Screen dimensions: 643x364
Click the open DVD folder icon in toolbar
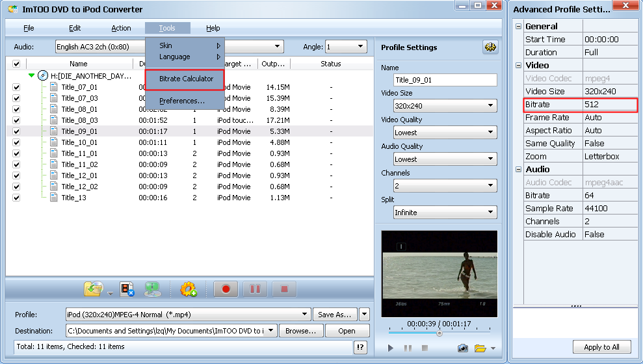tap(94, 289)
